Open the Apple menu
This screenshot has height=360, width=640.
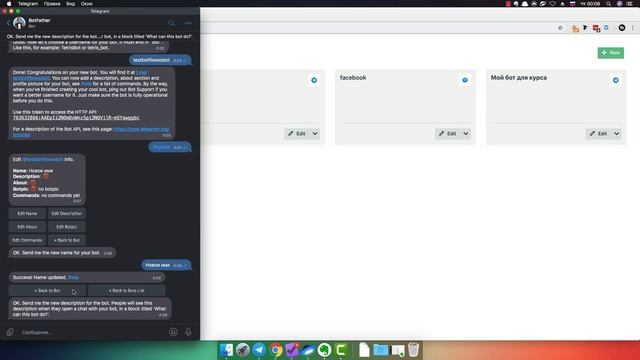9,3
